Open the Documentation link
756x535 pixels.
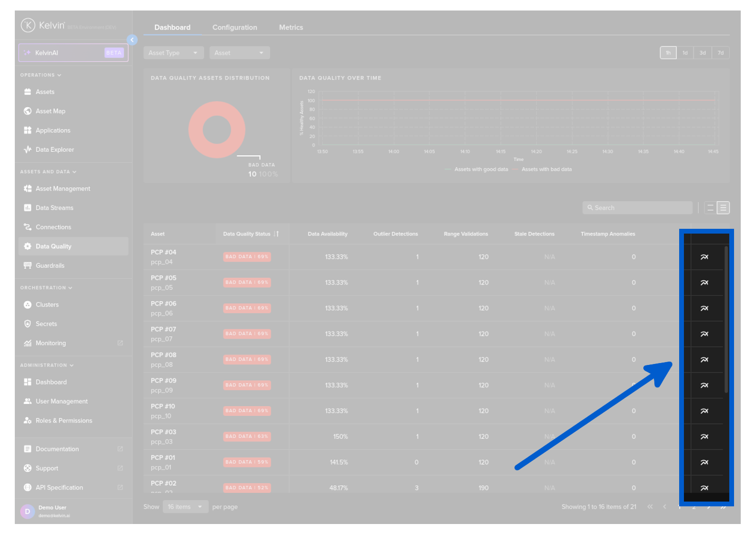(x=57, y=449)
